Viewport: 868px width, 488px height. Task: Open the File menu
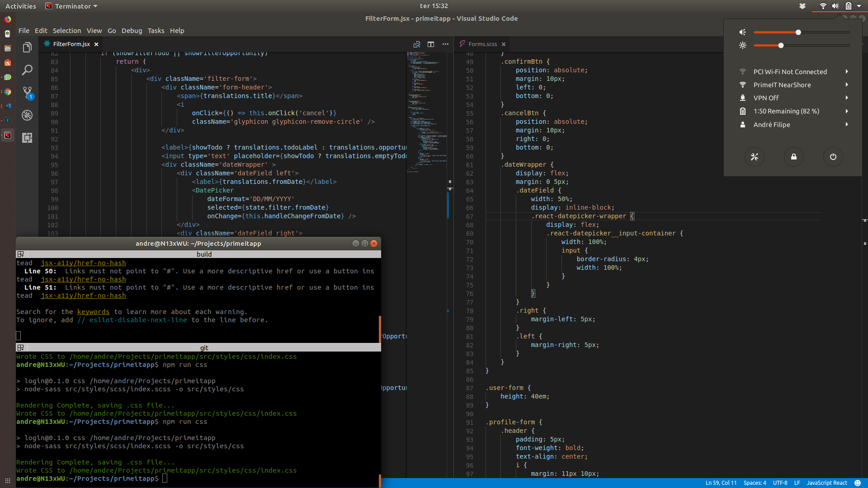pos(24,31)
